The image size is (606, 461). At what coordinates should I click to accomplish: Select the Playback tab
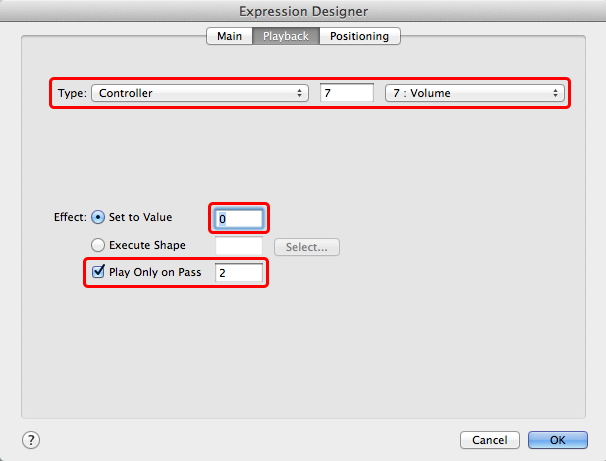pos(285,36)
